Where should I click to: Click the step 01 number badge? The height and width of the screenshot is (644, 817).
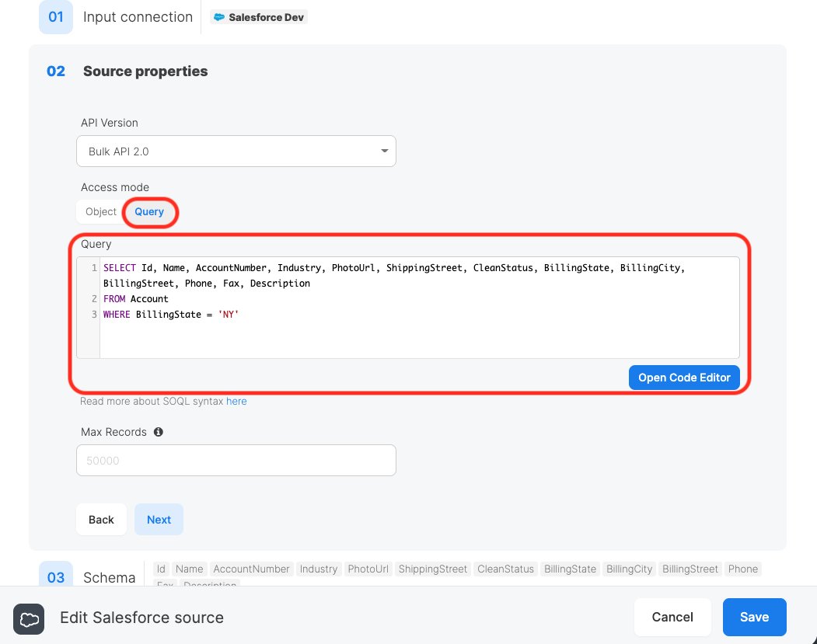pos(55,17)
